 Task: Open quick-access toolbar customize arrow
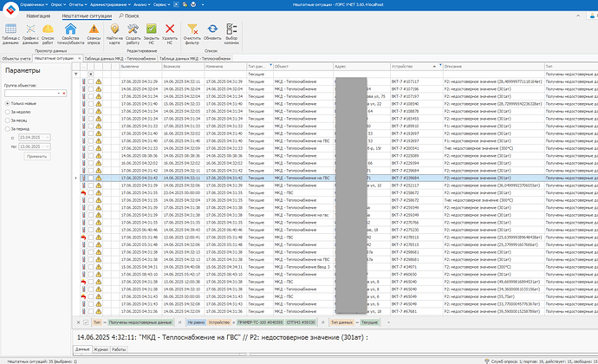tap(203, 4)
